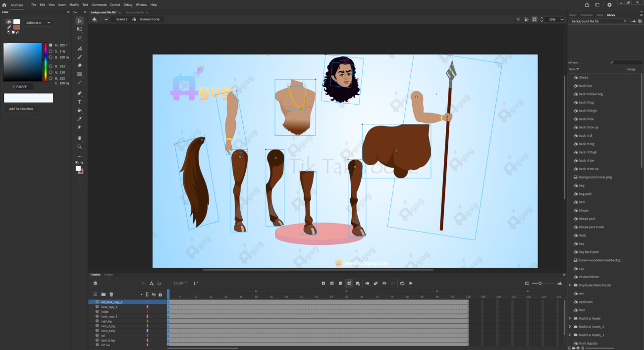Select the Red channel radio button

pyautogui.click(x=51, y=66)
